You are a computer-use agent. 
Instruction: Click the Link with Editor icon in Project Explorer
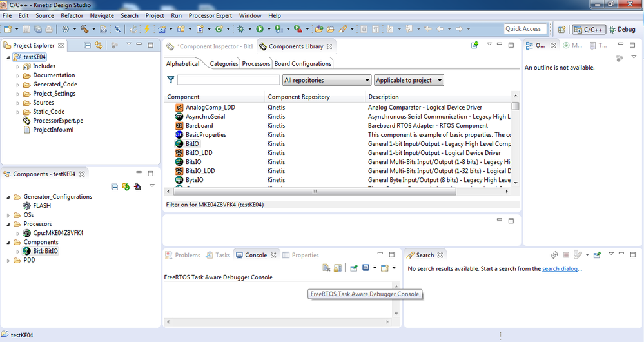pos(99,45)
